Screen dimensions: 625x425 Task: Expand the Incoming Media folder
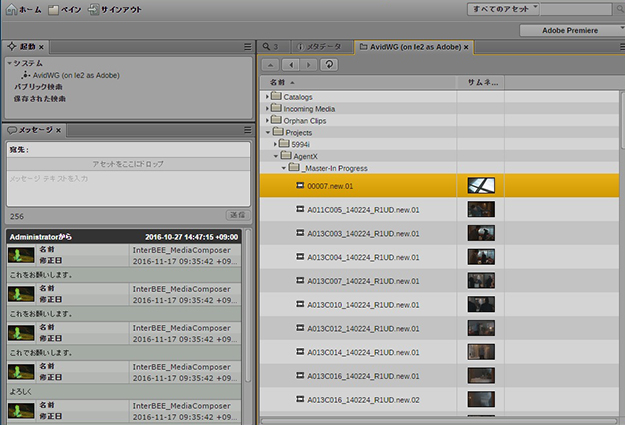[x=267, y=108]
